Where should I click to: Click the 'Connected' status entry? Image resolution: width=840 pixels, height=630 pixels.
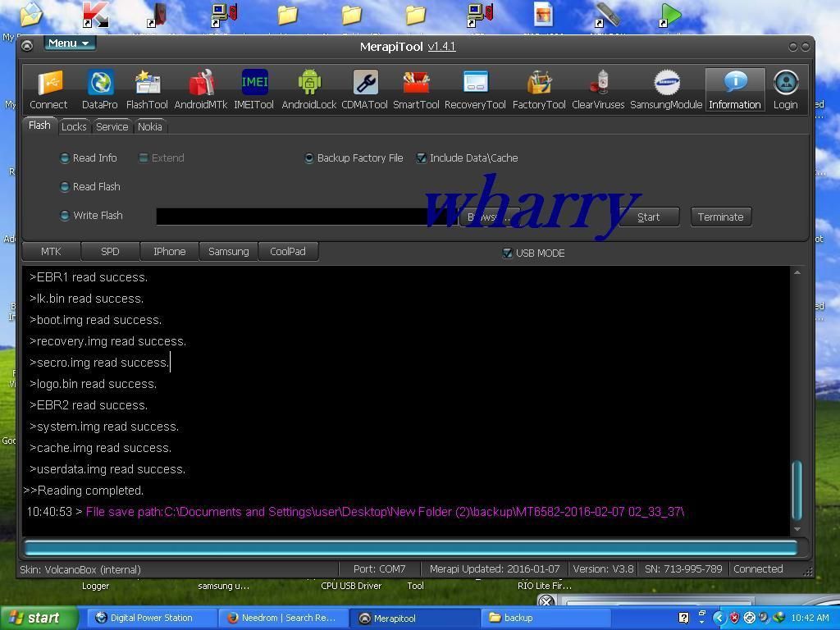tap(758, 569)
